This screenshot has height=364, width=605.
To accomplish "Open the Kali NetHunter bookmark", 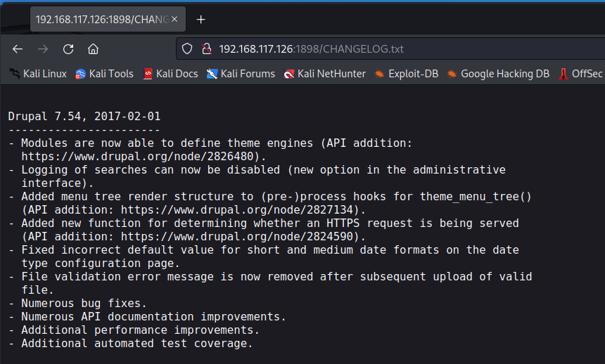I will 325,74.
